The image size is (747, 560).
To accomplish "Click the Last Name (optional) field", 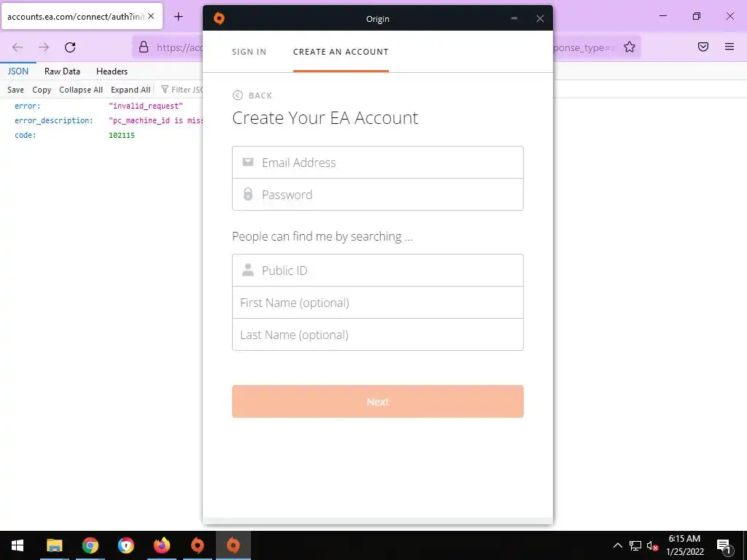I will click(x=378, y=334).
